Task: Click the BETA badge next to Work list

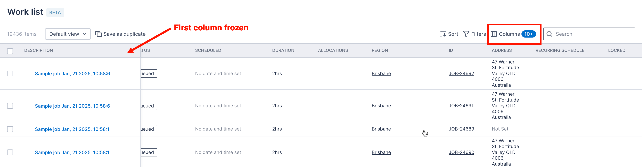Action: 55,13
